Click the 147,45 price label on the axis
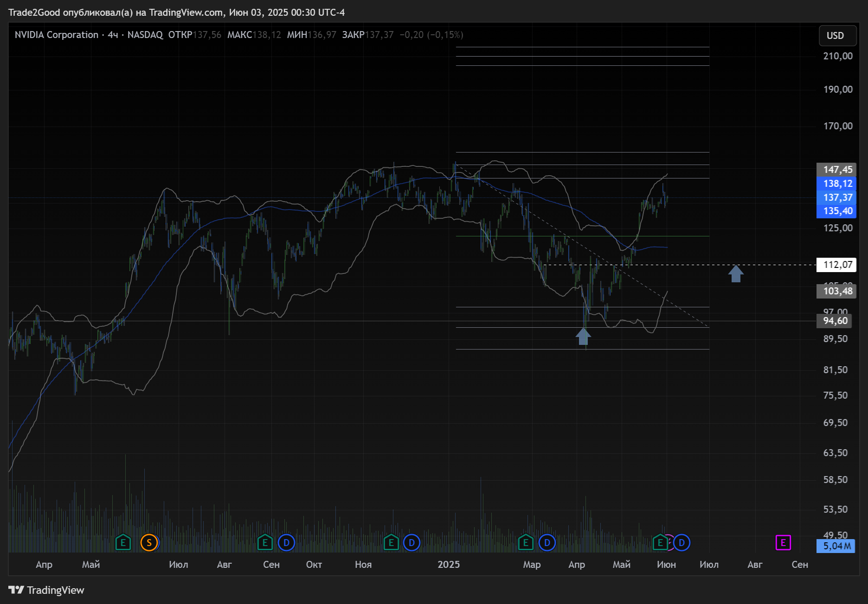This screenshot has height=604, width=868. (837, 170)
